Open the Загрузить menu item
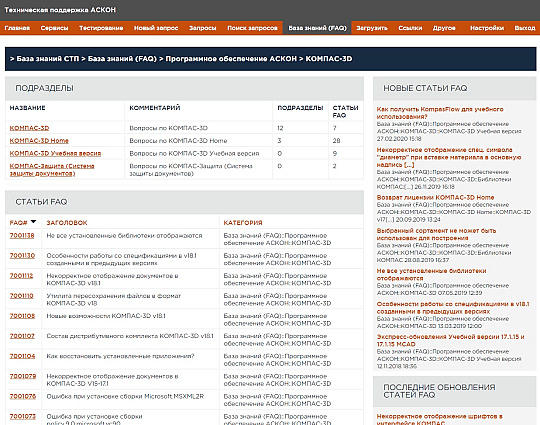Screen dimensions: 540x425 [372, 28]
